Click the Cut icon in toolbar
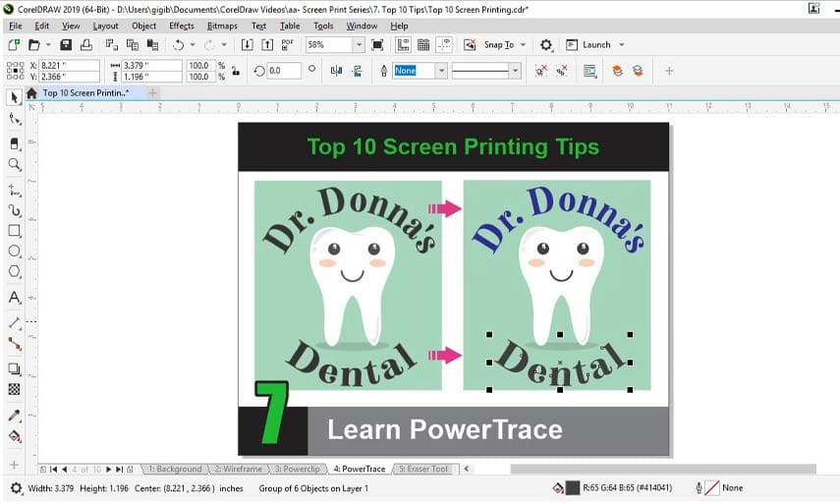This screenshot has width=840, height=504. pos(111,45)
